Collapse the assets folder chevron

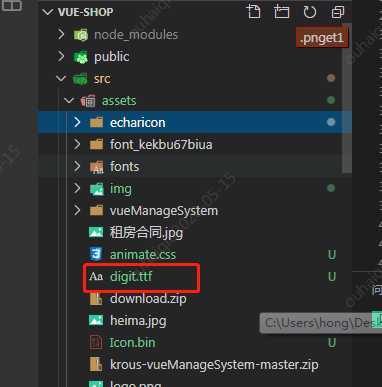point(69,100)
